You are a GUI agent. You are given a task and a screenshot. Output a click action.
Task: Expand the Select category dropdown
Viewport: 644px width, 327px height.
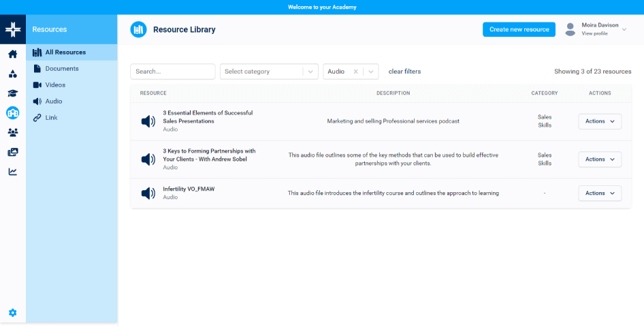[x=310, y=72]
